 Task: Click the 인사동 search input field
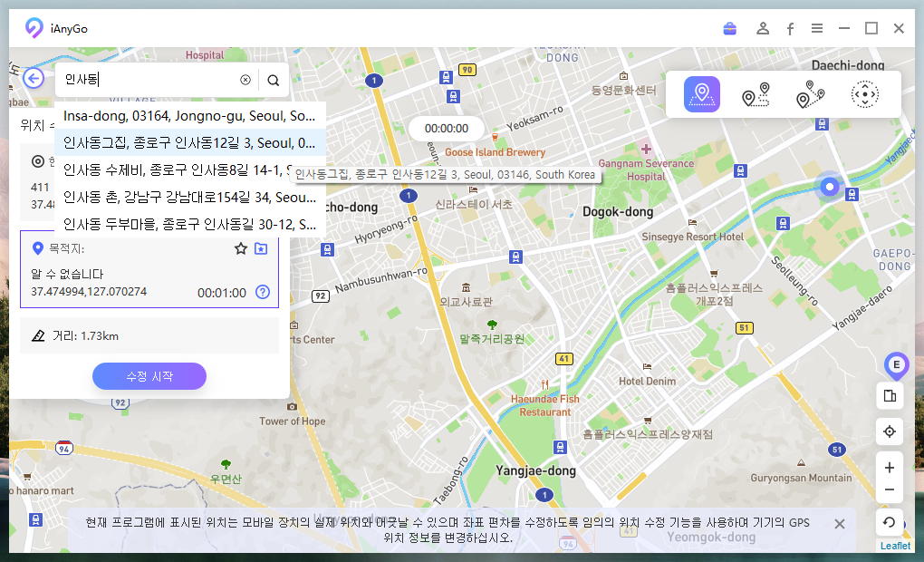[150, 80]
